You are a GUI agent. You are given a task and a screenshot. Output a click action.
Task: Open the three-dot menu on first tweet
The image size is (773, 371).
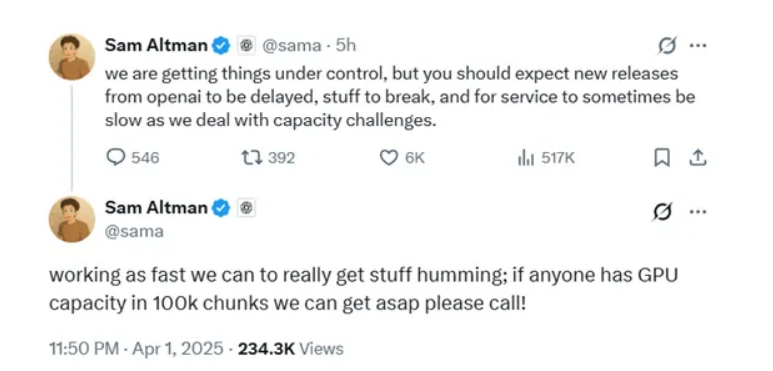click(x=698, y=45)
